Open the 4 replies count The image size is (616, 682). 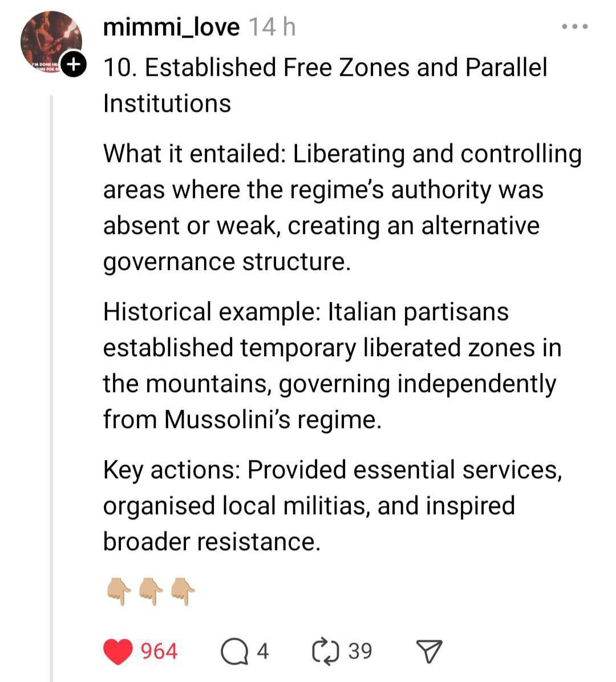tap(262, 651)
